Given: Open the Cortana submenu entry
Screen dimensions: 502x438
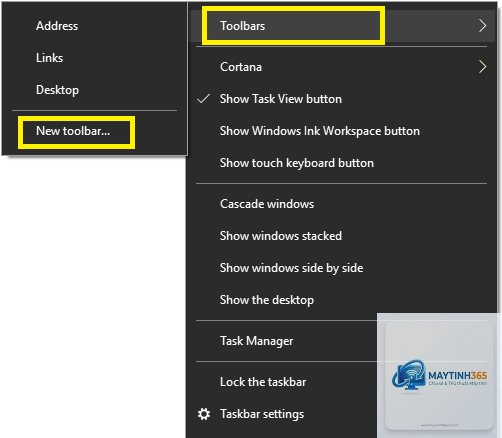Looking at the screenshot, I should tap(343, 67).
